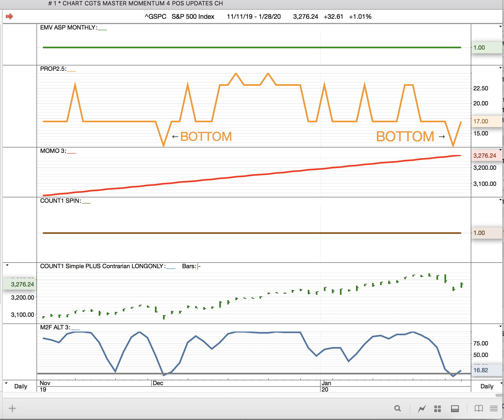This screenshot has height=420, width=504.
Task: Open search with the magnifying glass icon
Action: coord(398,408)
